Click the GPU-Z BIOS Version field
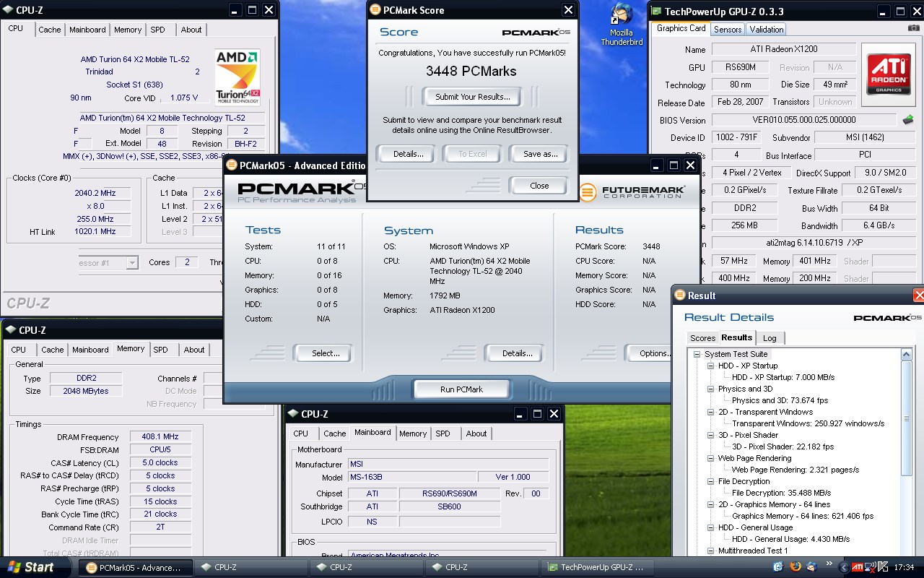This screenshot has width=924, height=578. (x=805, y=120)
